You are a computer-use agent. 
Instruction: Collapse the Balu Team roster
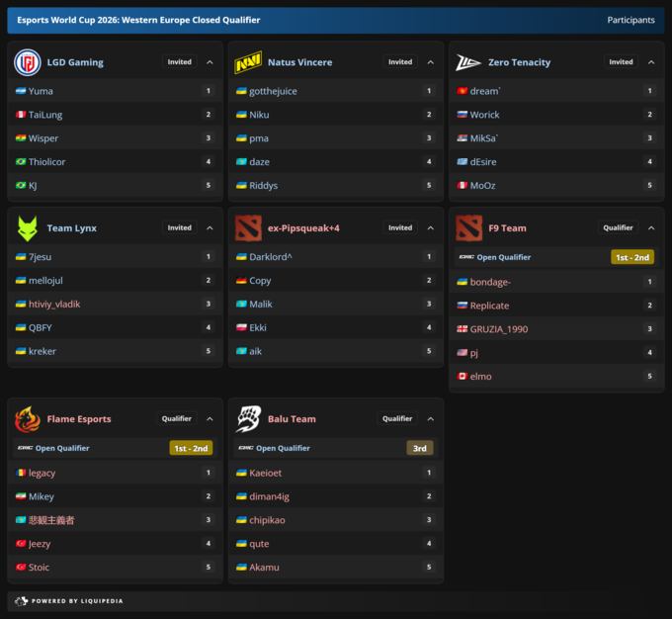click(430, 418)
